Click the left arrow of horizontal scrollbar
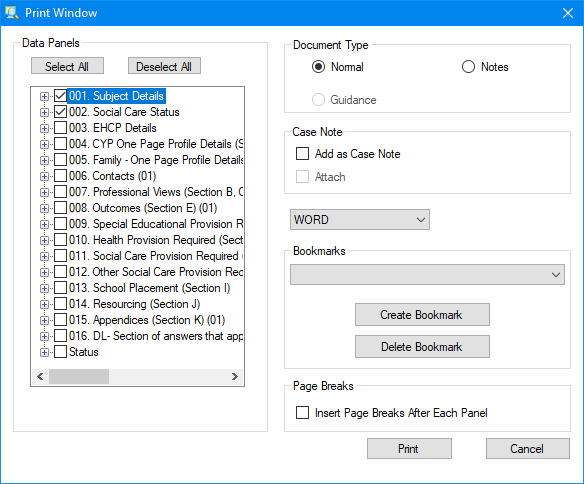This screenshot has width=584, height=484. pos(40,376)
